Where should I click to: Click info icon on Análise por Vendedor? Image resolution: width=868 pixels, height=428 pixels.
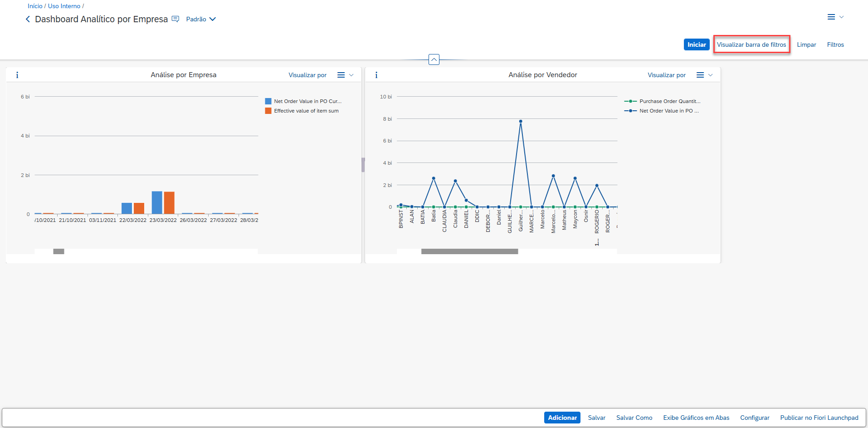click(x=376, y=75)
